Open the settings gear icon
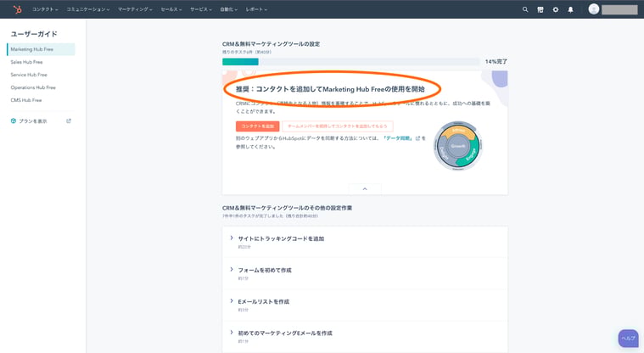 (555, 9)
